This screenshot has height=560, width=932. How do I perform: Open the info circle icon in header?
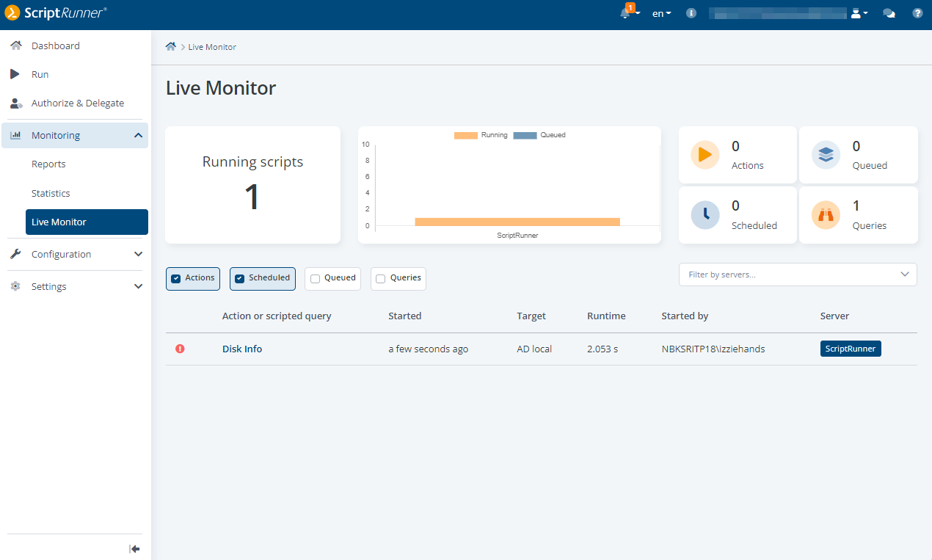pos(691,13)
